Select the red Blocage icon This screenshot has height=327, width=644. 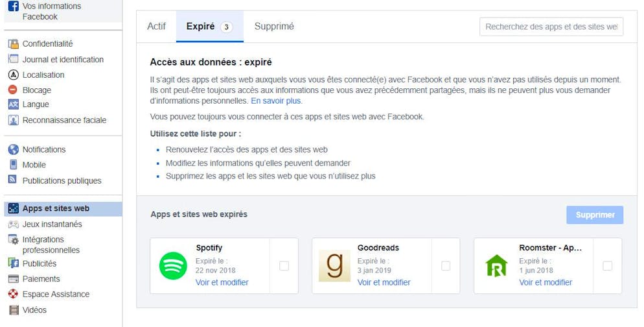(13, 90)
